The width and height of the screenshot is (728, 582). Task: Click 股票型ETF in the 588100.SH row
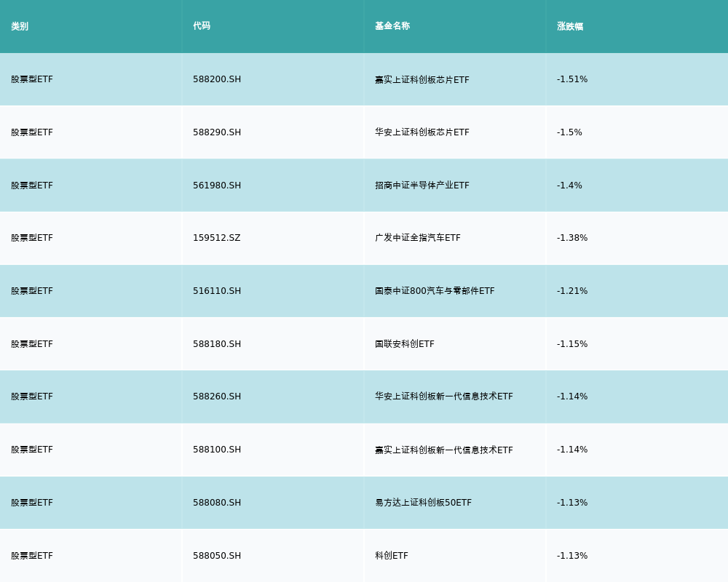pyautogui.click(x=32, y=450)
